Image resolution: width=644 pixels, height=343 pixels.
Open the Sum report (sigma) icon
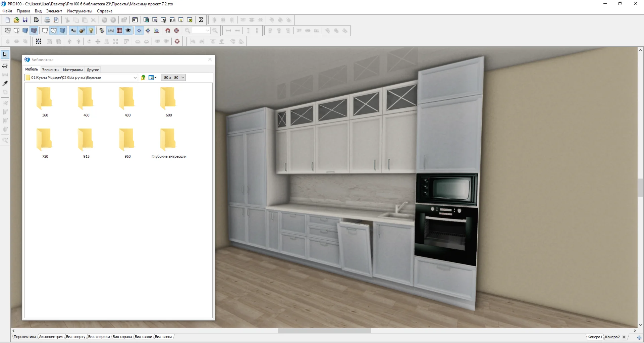pos(201,20)
